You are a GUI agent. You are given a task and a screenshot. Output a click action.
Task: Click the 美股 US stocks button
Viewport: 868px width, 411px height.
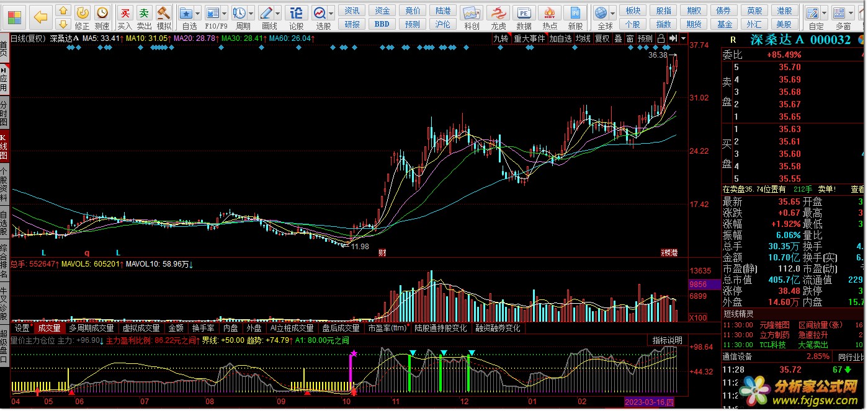(784, 24)
